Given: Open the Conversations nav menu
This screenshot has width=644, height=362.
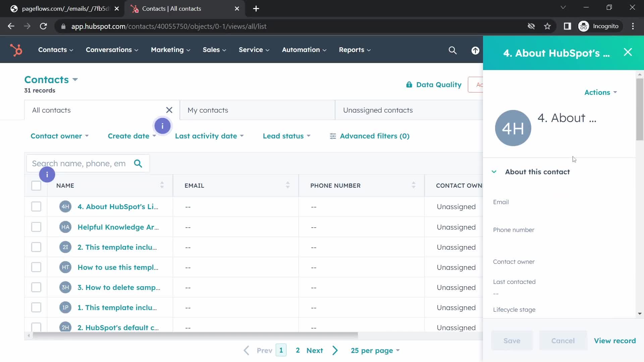Looking at the screenshot, I should [x=112, y=50].
